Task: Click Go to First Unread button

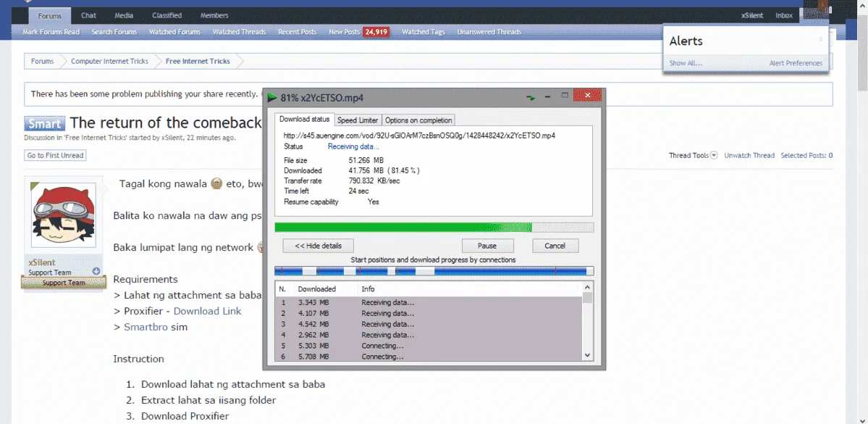Action: 55,156
